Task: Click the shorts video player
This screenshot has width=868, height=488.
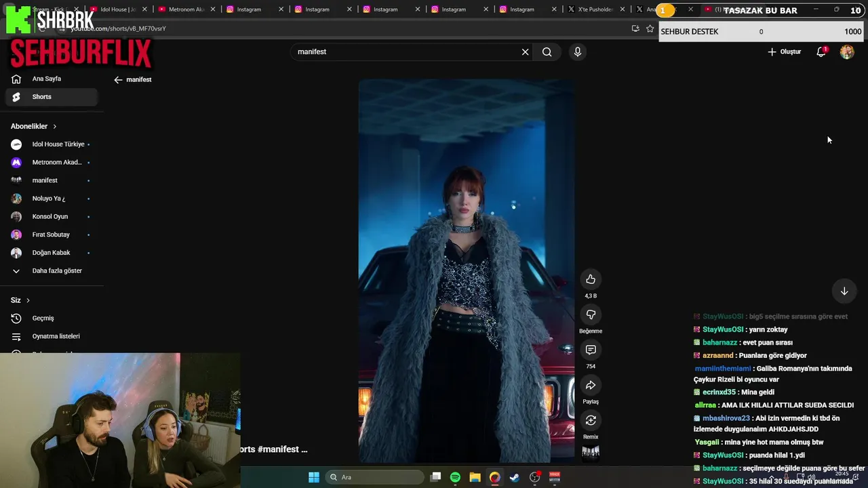Action: coord(466,271)
